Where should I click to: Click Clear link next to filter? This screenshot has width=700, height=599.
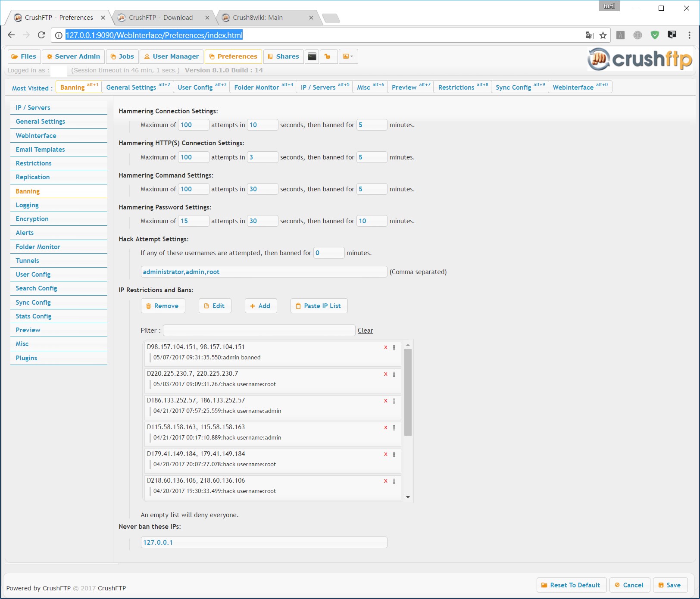365,331
